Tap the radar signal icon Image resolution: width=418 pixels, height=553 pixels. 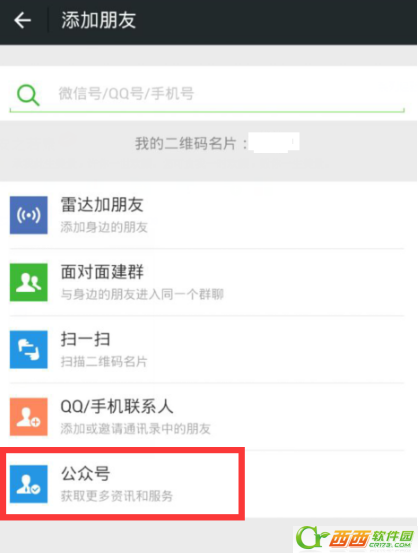pyautogui.click(x=29, y=215)
